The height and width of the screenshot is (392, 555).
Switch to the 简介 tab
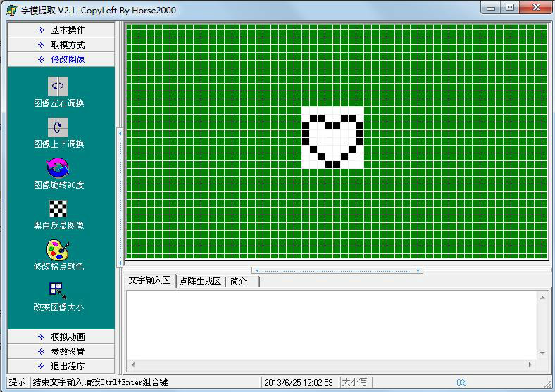point(239,281)
